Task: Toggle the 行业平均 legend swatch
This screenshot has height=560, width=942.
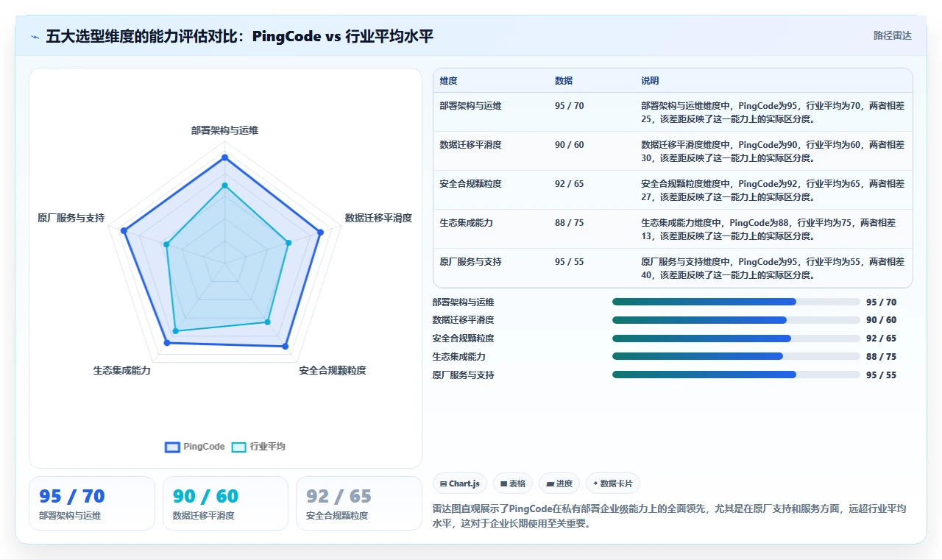Action: click(238, 447)
